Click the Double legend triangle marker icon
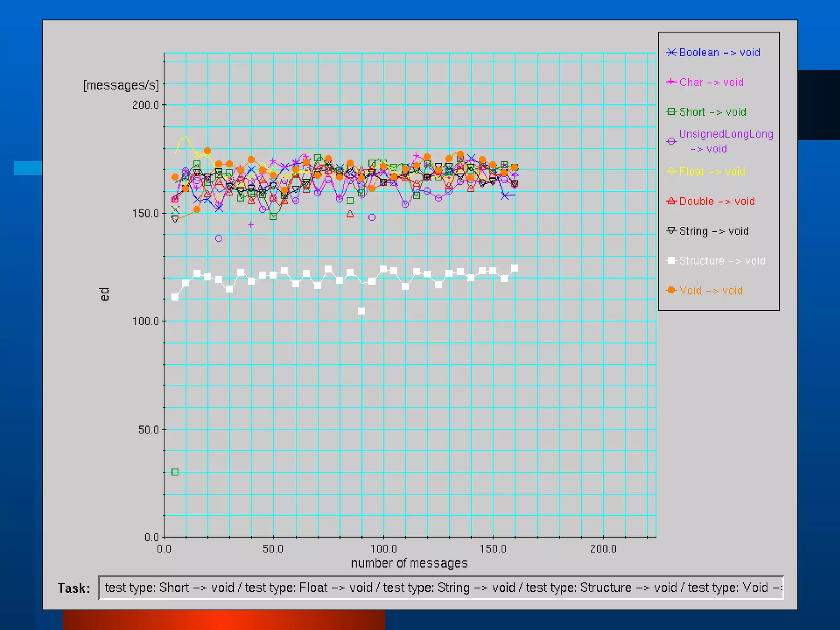 tap(671, 201)
